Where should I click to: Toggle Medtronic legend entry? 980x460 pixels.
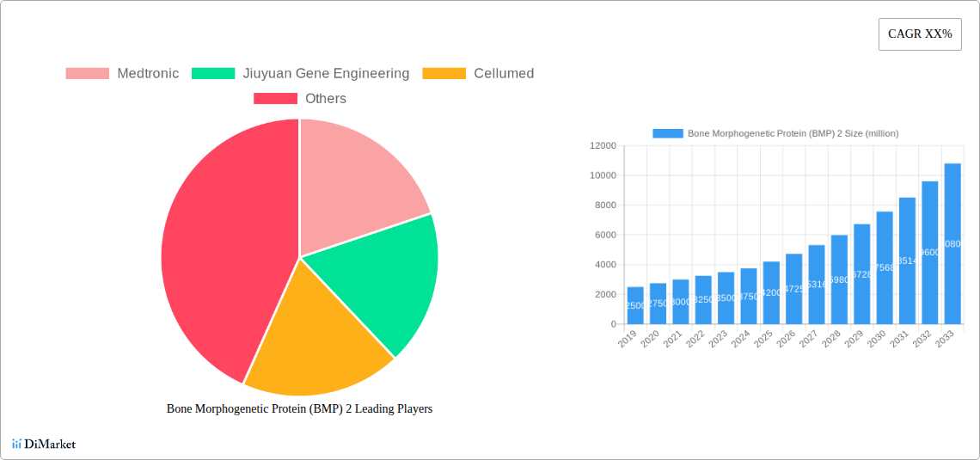(x=122, y=74)
